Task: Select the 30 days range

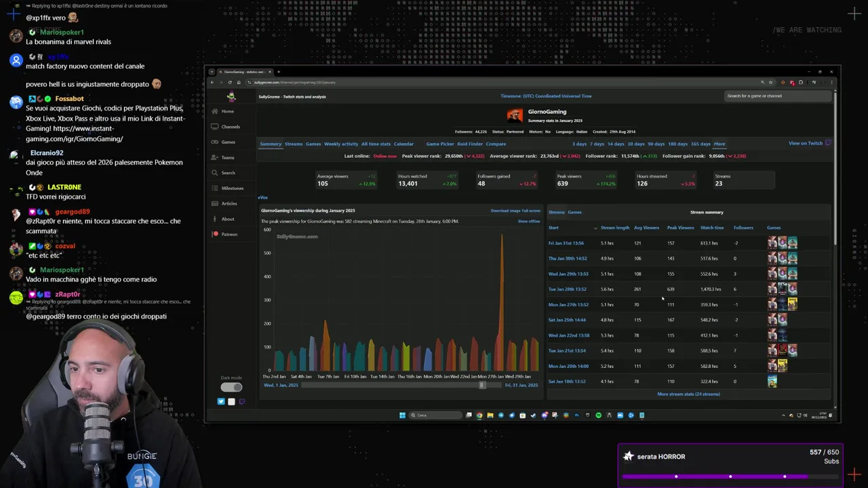Action: point(636,144)
